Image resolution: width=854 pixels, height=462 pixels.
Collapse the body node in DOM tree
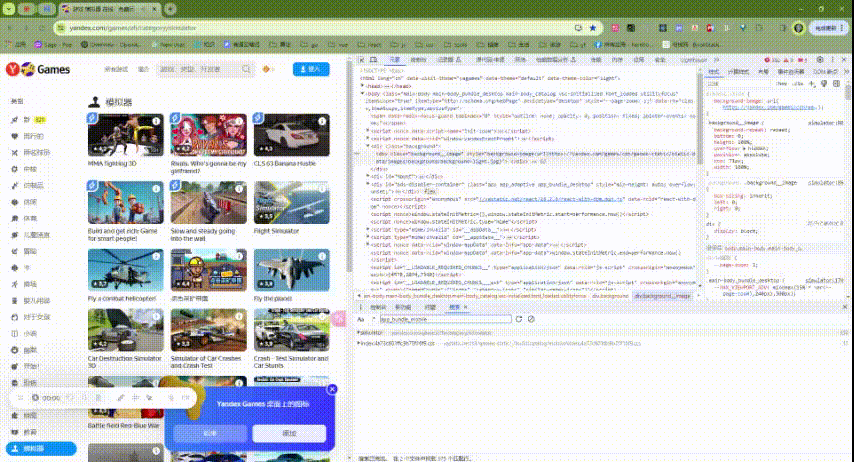point(363,94)
